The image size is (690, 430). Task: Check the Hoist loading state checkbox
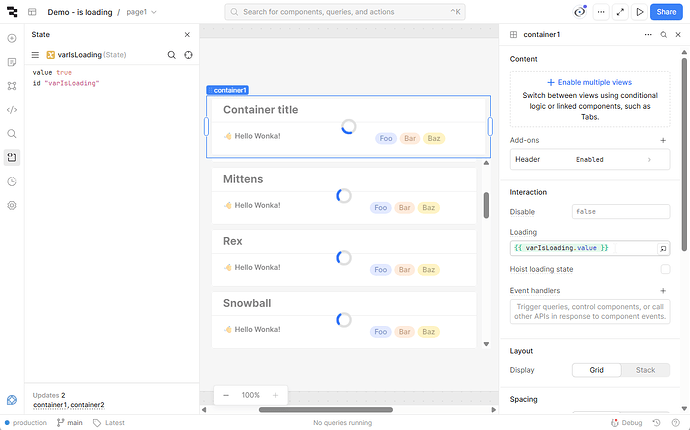665,269
